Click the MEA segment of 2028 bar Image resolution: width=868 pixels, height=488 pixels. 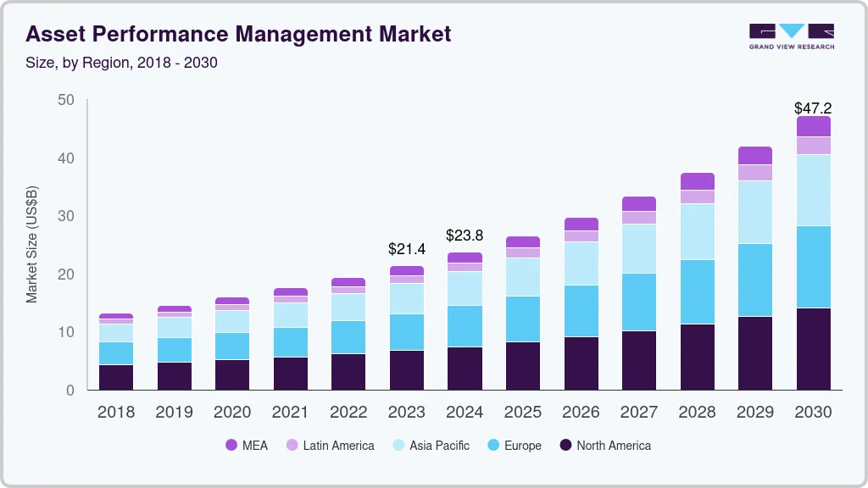(x=697, y=181)
